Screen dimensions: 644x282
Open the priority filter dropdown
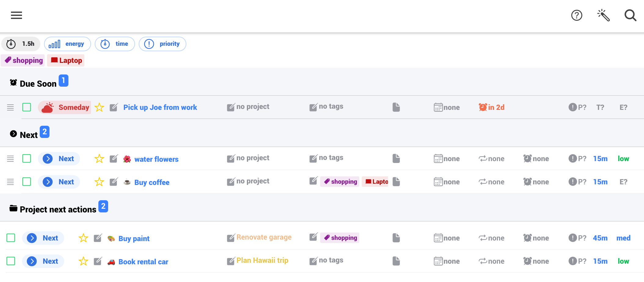coord(162,44)
